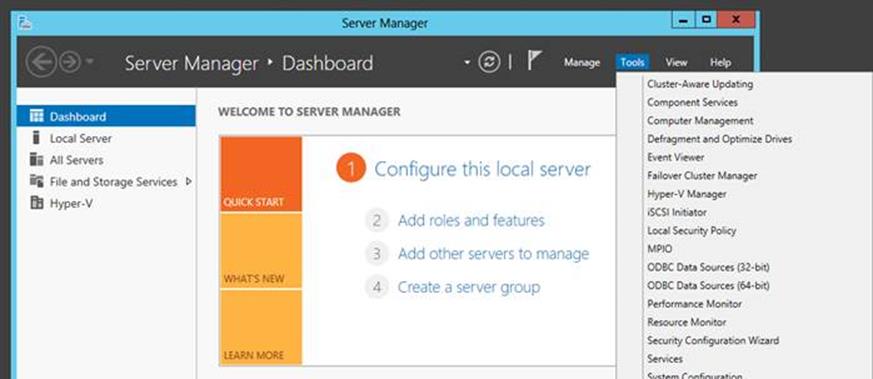Select the QUICK START tile
873x379 pixels.
point(261,174)
